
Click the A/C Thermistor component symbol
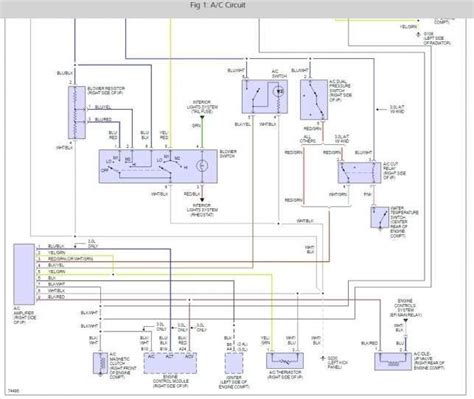coord(285,361)
